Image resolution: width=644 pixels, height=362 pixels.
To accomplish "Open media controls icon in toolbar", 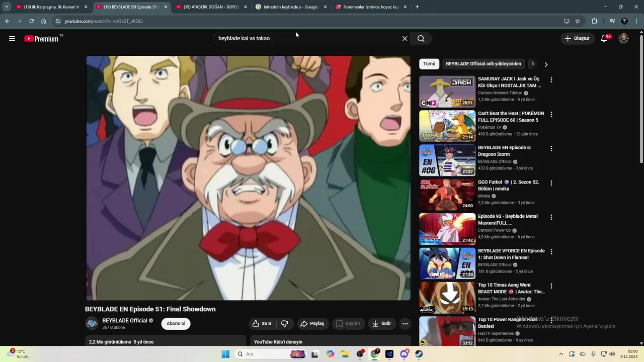I will tap(612, 21).
